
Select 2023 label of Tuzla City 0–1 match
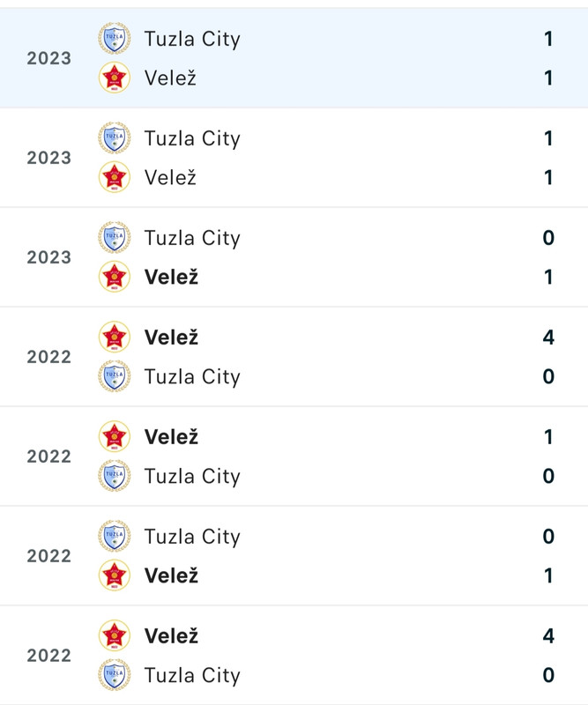(x=49, y=257)
